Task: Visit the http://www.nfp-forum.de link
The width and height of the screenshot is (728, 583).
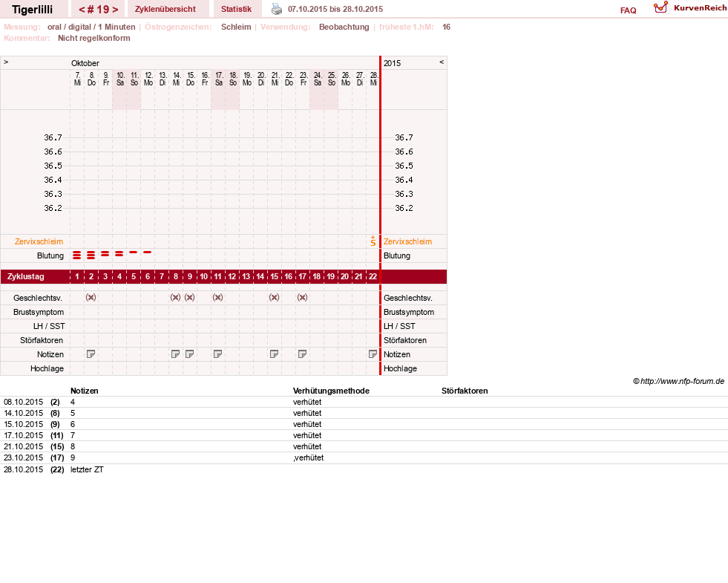Action: pos(682,382)
